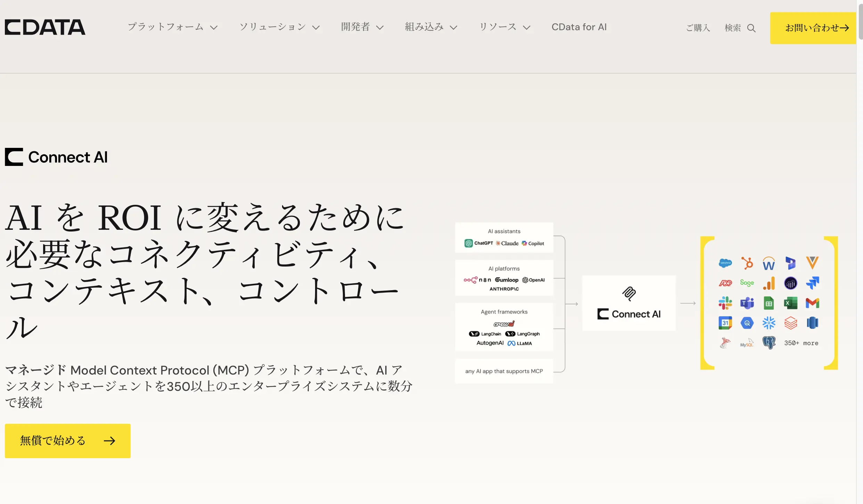Click the "AutogenAI" text
The width and height of the screenshot is (863, 504).
[490, 343]
